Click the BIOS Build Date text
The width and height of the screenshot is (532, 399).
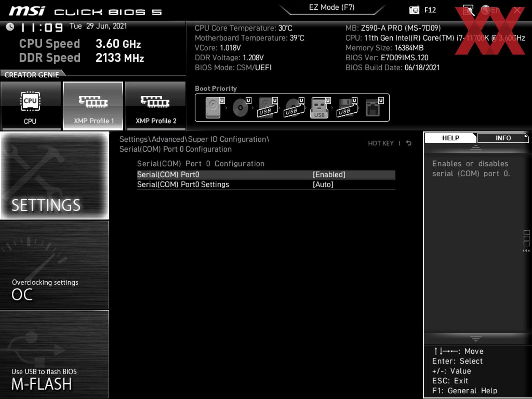click(392, 67)
